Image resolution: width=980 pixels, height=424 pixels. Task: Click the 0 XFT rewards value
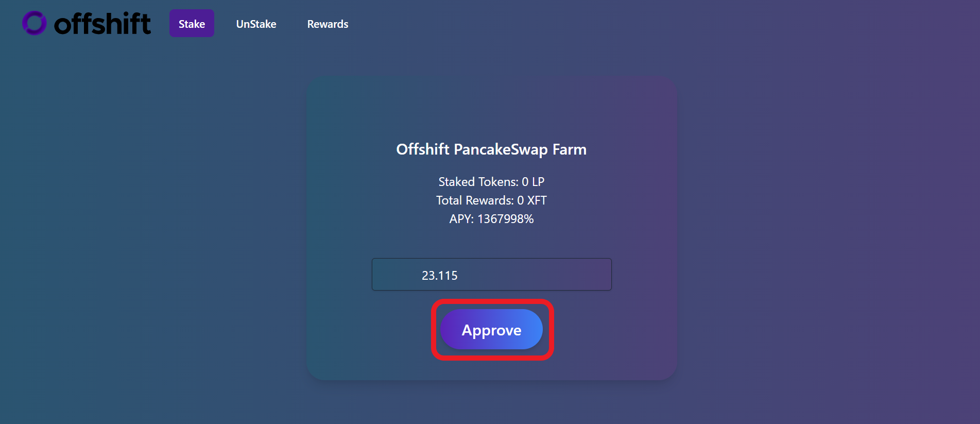[532, 200]
